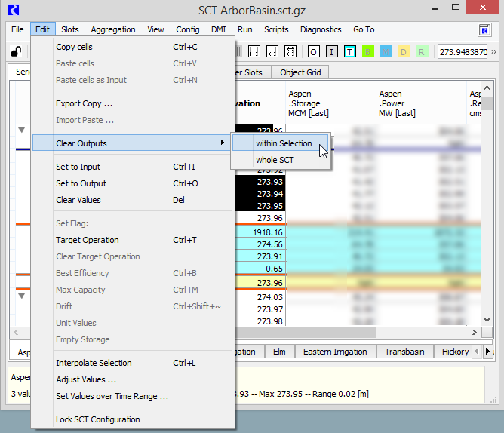Click the green B flag button
The image size is (504, 433).
click(367, 51)
